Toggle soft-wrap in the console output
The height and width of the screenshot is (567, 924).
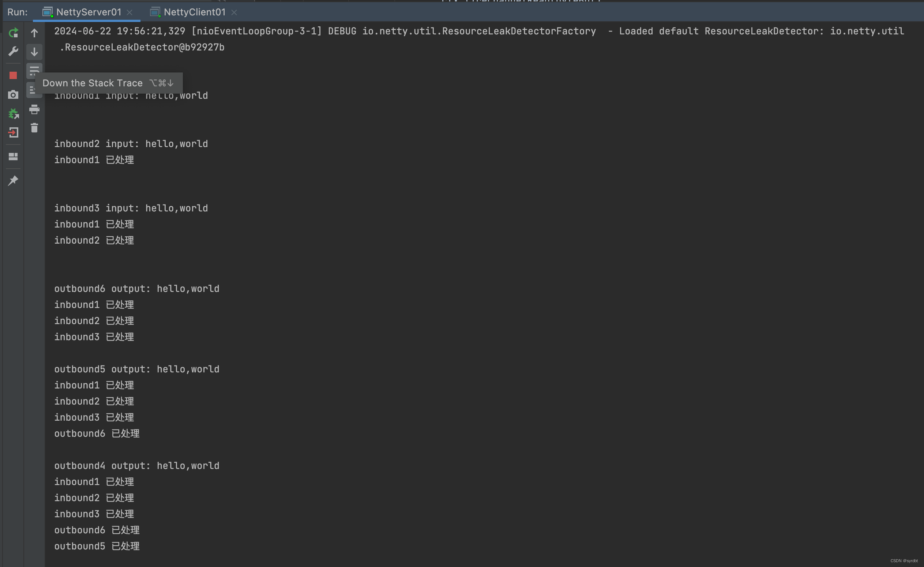point(34,71)
